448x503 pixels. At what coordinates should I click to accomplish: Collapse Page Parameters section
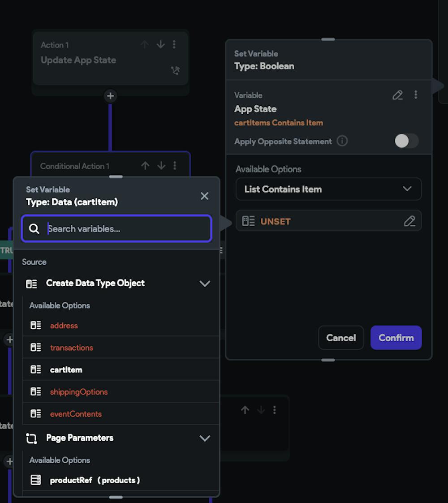tap(205, 438)
